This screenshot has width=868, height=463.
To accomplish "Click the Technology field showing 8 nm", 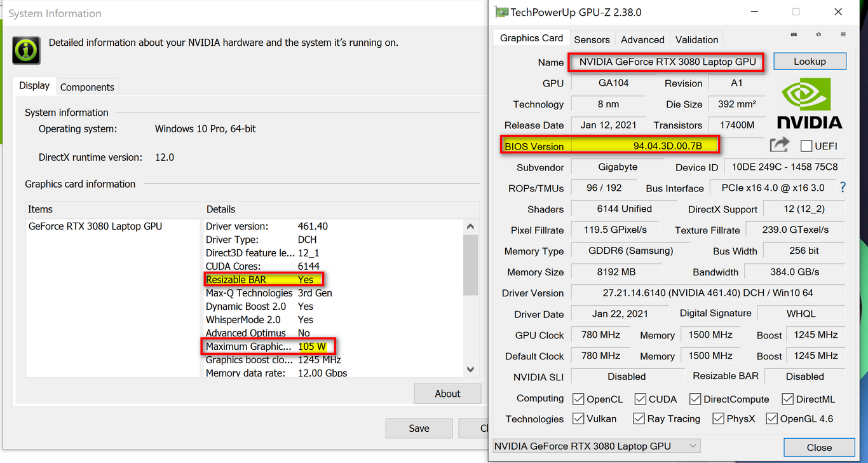I will pos(608,104).
